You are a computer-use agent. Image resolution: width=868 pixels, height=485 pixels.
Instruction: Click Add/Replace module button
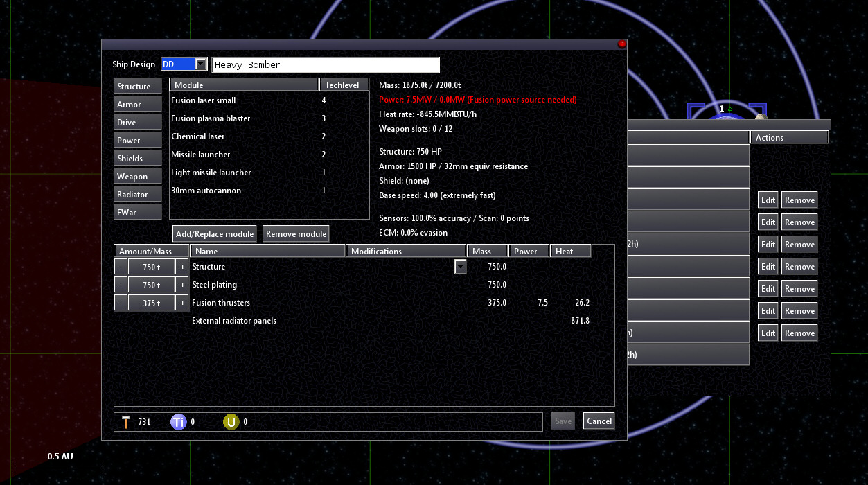215,234
